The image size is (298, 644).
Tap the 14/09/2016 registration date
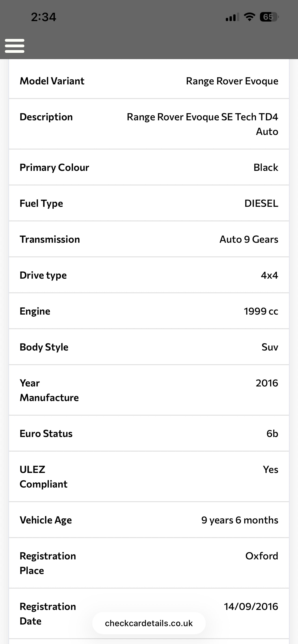251,607
